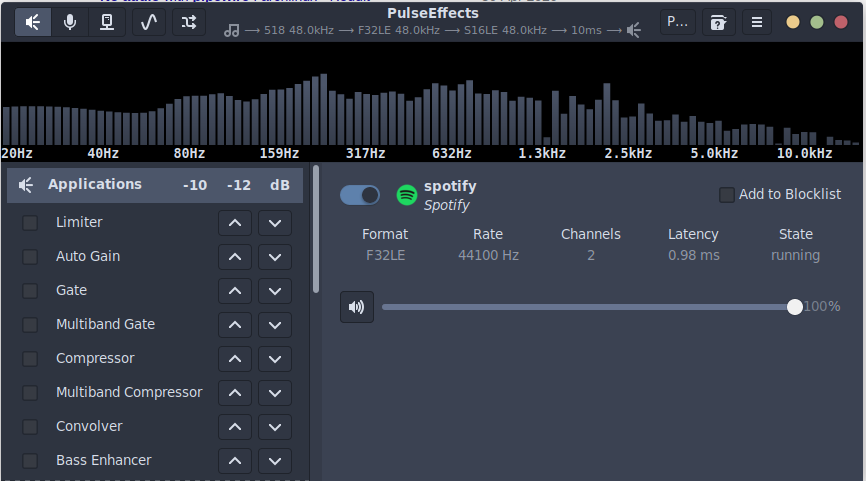Screen dimensions: 866x481
Task: Open the Multiband Compressor settings
Action: [129, 393]
